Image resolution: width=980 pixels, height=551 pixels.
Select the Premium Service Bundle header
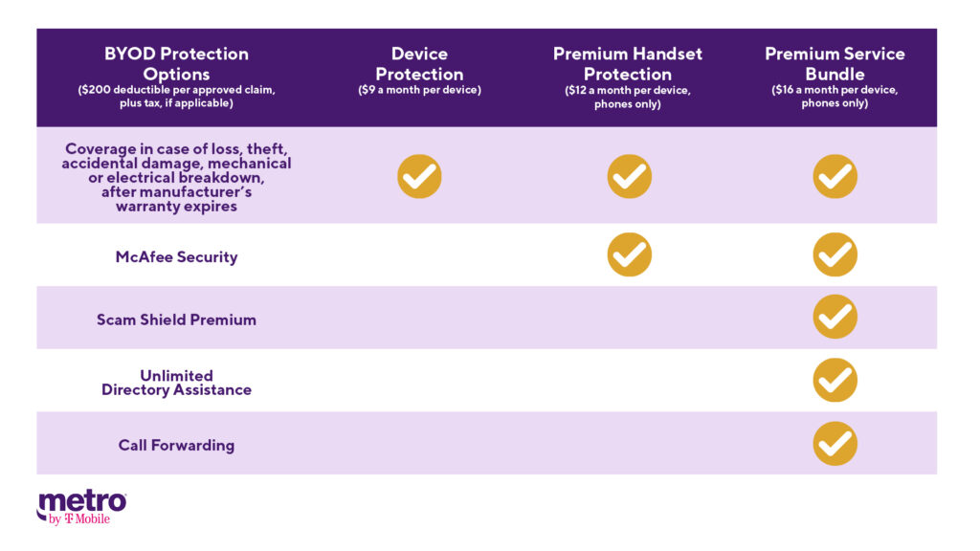tap(835, 64)
